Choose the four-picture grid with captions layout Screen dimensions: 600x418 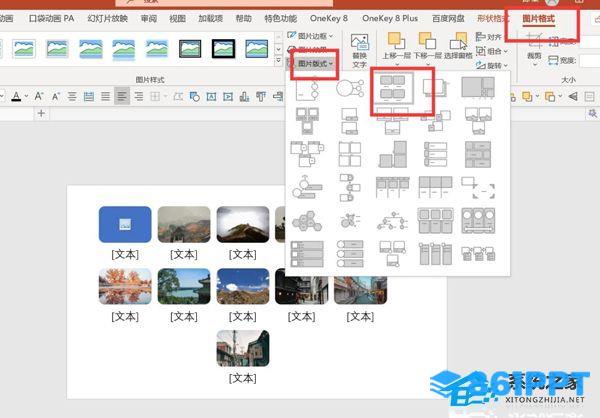(393, 88)
